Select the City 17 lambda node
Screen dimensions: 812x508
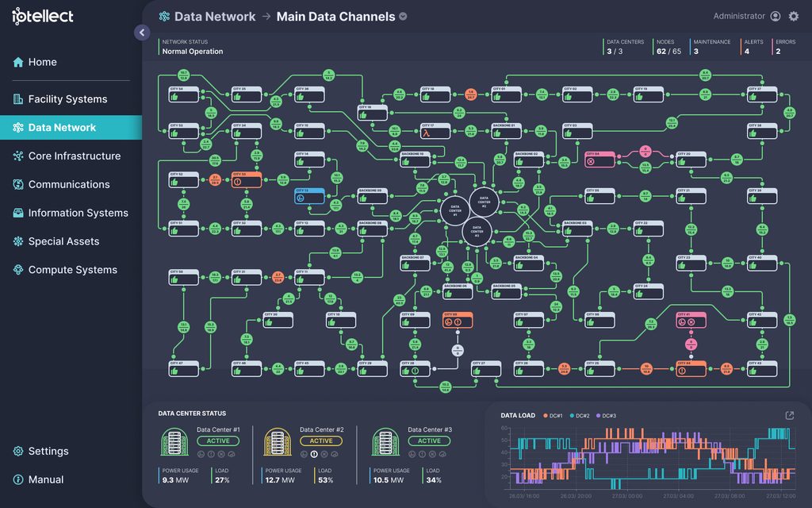point(435,131)
